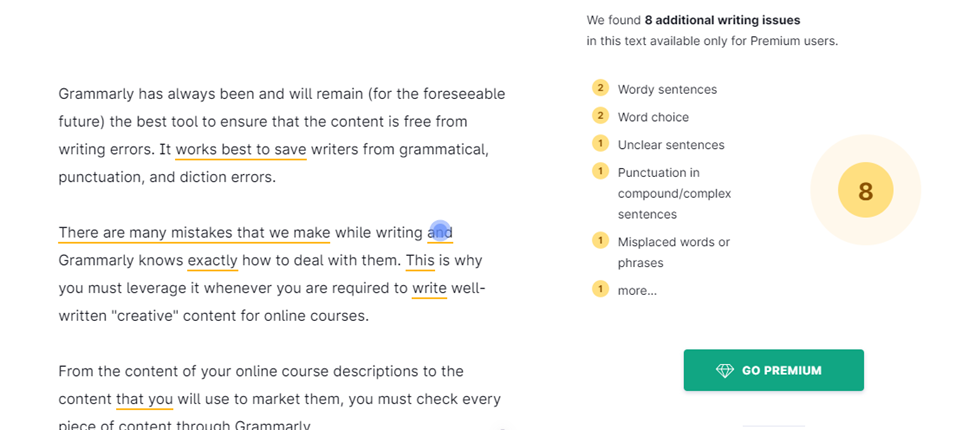Click the badge beside Punctuation in compound/complex sentences
975x430 pixels.
coord(600,172)
